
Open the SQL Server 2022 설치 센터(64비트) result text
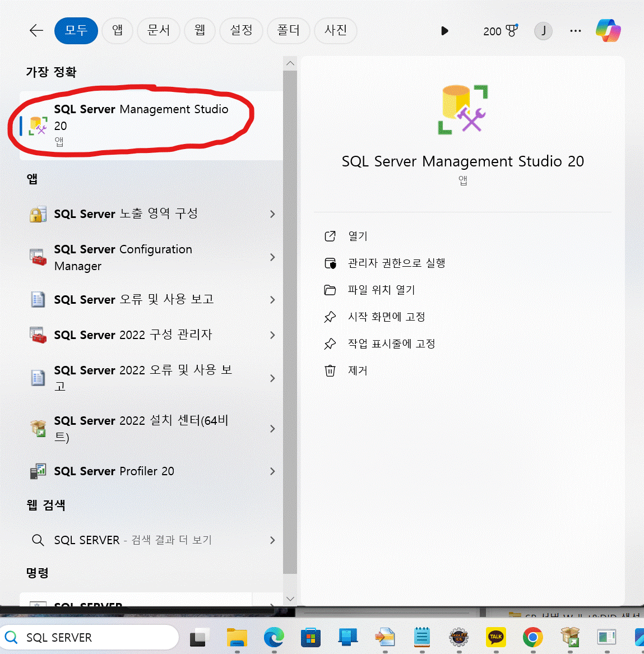[x=141, y=428]
